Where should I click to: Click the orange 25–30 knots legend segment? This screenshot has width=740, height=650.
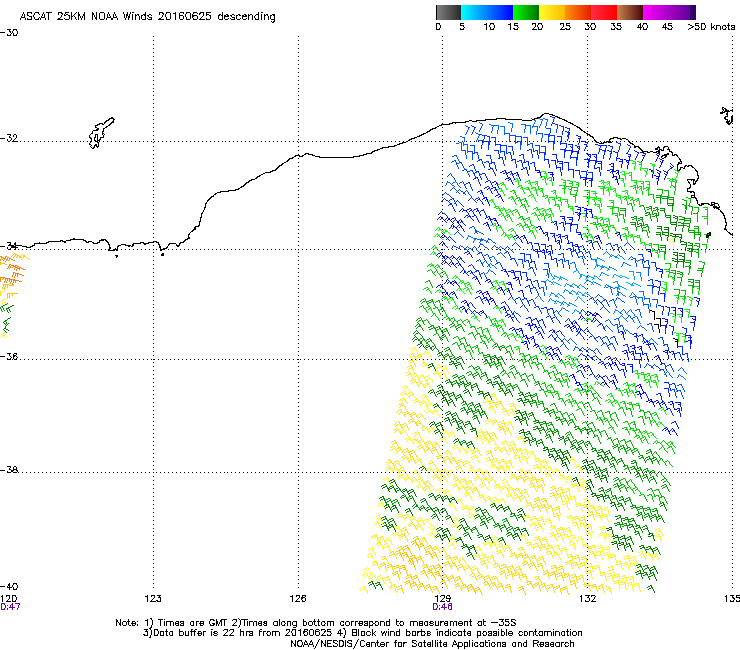coord(578,12)
